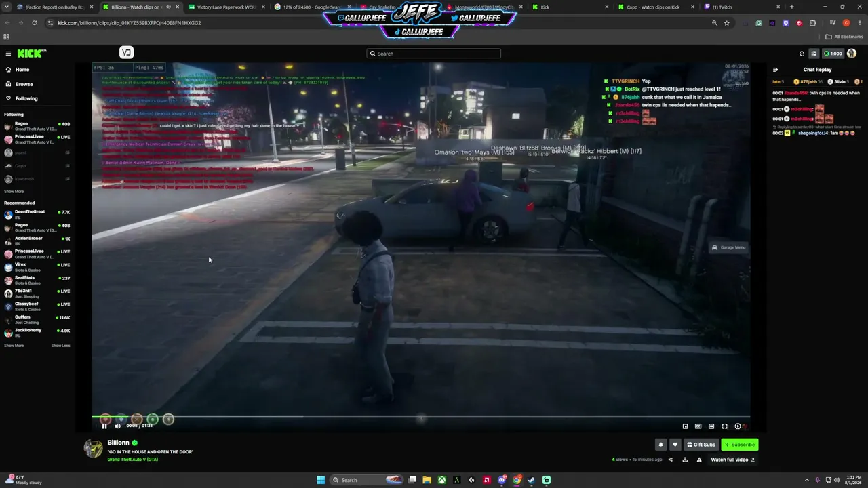Screen dimensions: 868x488
Task: Mute the clip volume
Action: 117,426
